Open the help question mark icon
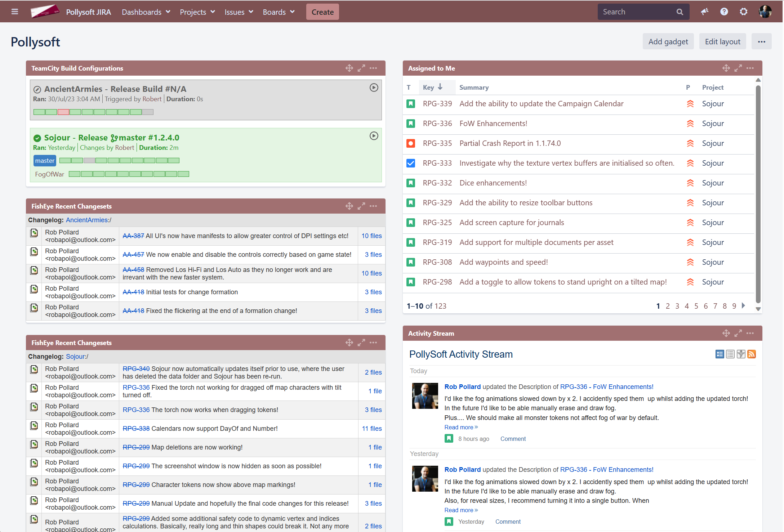 [724, 12]
